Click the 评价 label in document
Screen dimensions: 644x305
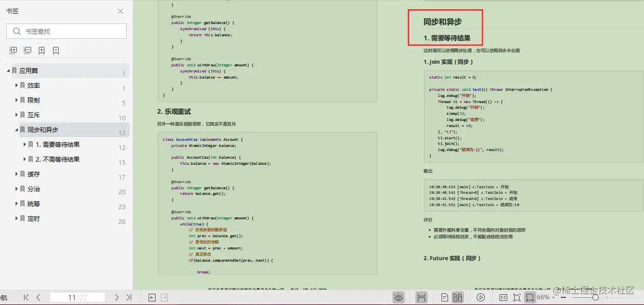click(428, 220)
